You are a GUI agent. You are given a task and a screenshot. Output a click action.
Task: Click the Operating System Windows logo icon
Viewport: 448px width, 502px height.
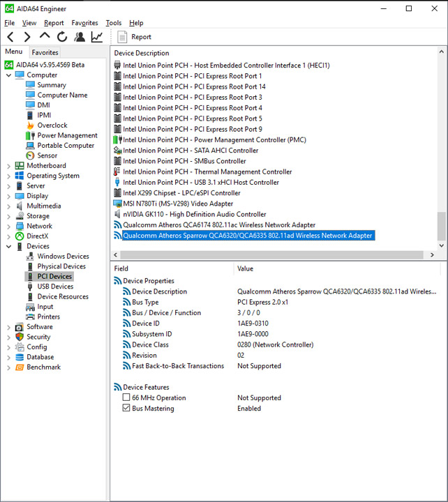pyautogui.click(x=20, y=176)
